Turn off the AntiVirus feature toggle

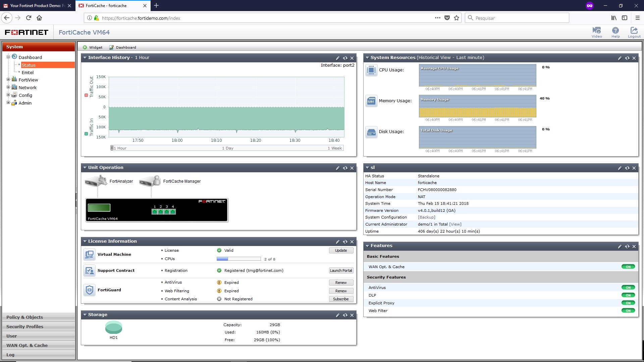tap(628, 288)
